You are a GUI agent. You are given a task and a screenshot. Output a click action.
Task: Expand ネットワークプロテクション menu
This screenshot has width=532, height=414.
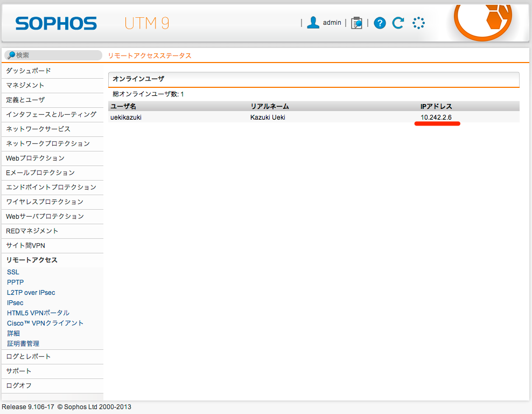coord(53,144)
